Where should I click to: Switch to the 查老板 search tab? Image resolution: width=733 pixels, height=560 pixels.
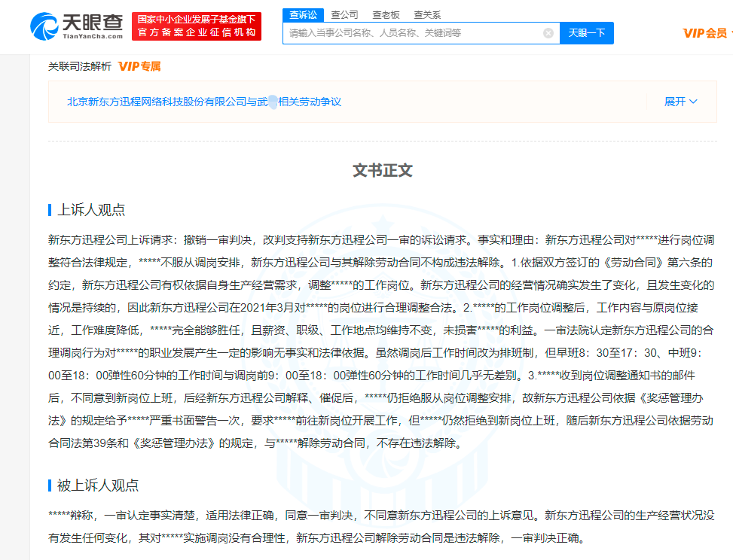coord(386,15)
